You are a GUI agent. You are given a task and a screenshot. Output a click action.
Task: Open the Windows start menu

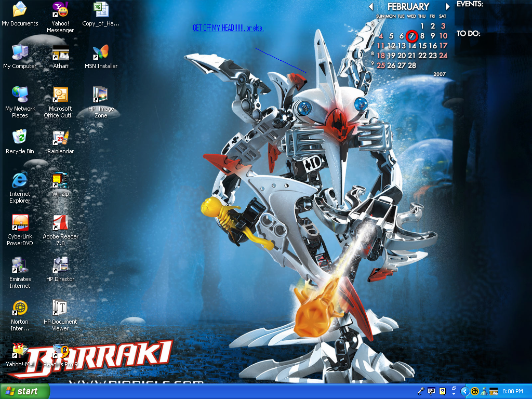coord(24,391)
